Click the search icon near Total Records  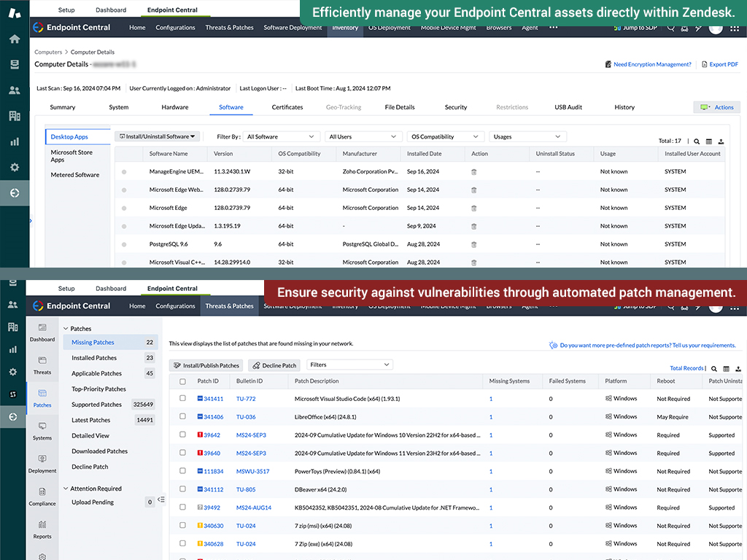[713, 368]
